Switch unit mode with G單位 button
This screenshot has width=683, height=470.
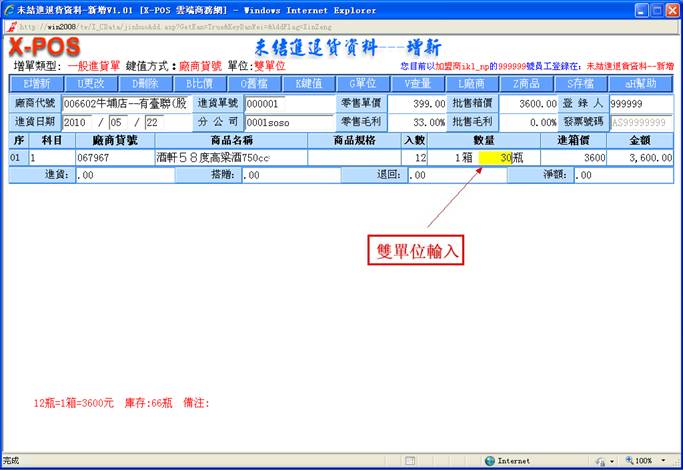tap(362, 84)
